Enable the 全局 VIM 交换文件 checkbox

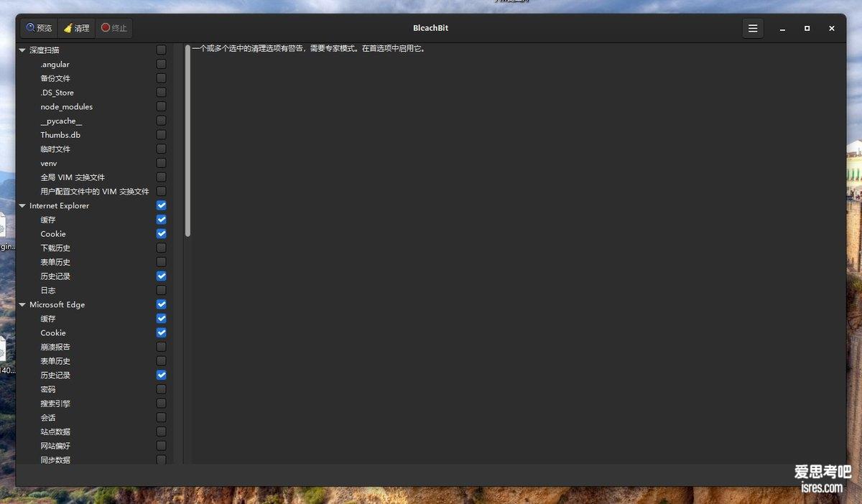161,177
